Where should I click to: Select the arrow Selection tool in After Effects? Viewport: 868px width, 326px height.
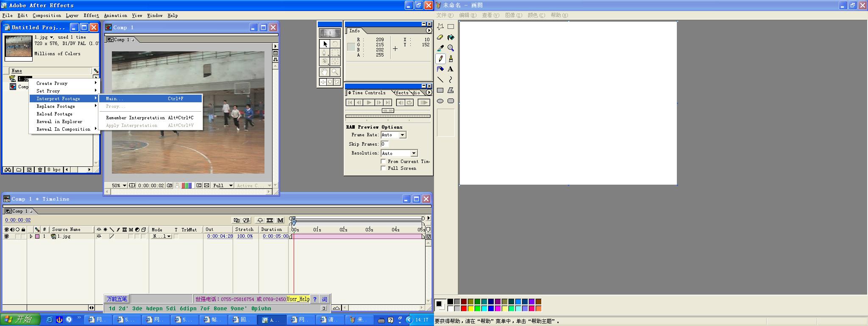pos(325,44)
